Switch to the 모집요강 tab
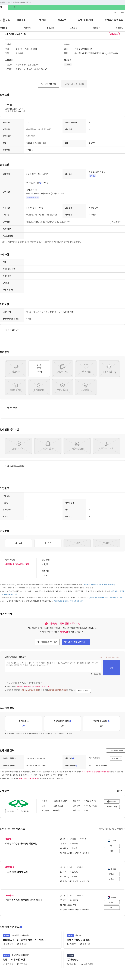This screenshot has width=125, height=980. click(x=4, y=28)
